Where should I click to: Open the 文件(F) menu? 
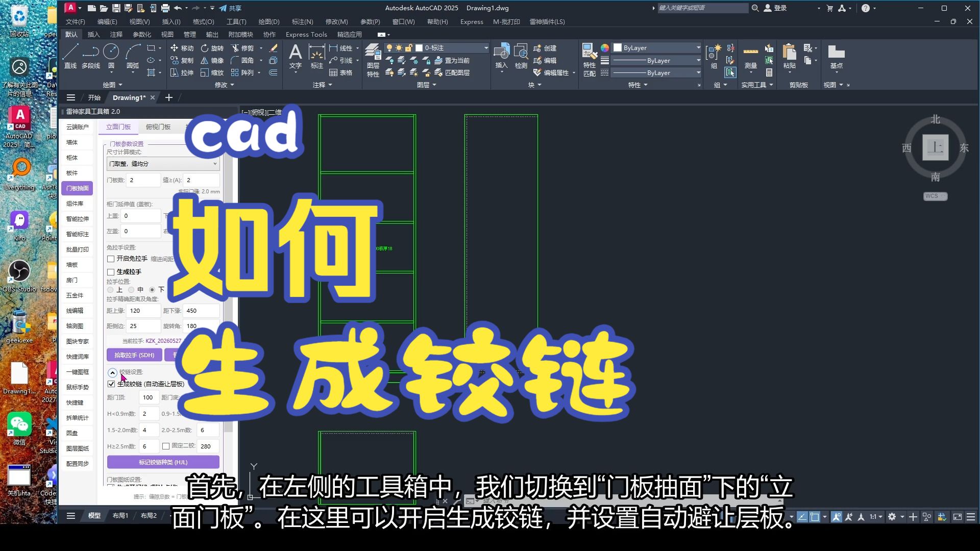pyautogui.click(x=75, y=22)
